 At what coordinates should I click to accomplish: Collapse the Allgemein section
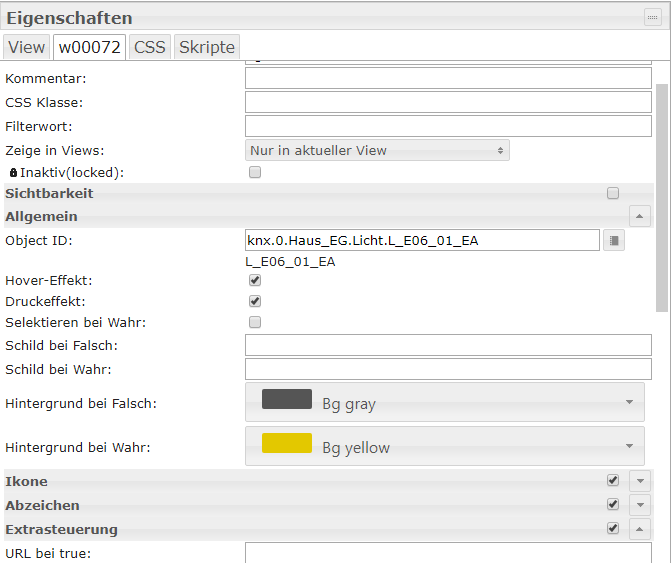640,216
